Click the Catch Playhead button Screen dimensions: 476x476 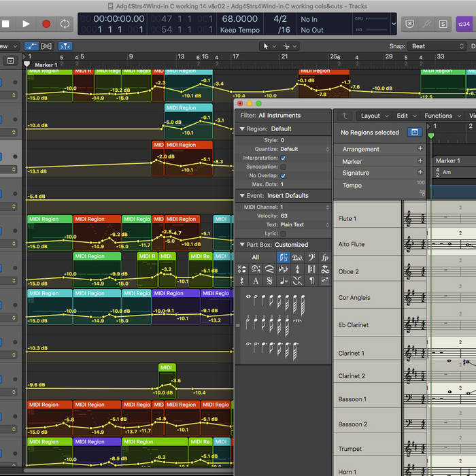tap(65, 46)
